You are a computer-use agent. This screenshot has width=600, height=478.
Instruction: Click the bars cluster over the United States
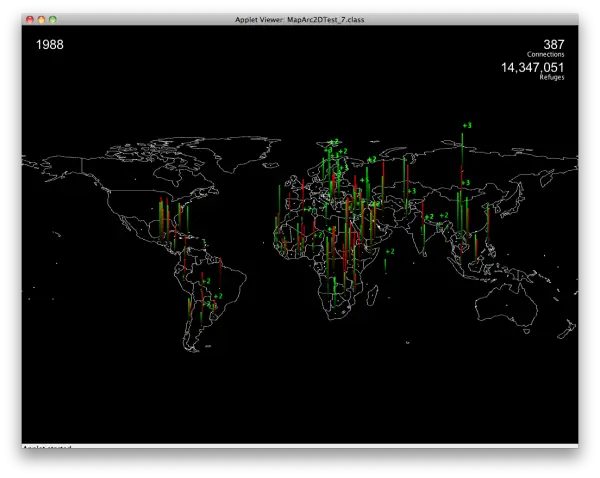[x=173, y=219]
